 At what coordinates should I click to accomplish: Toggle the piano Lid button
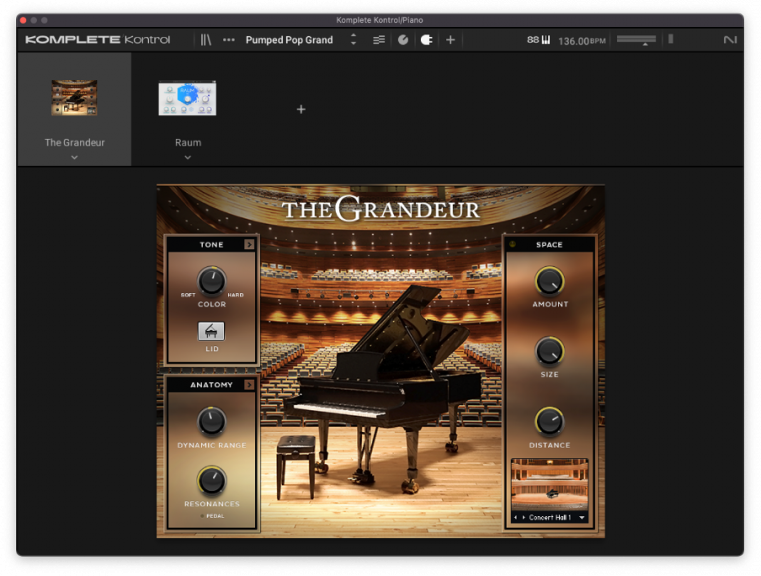tap(211, 331)
